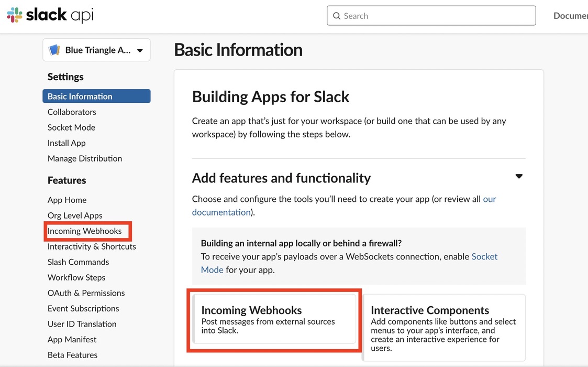The image size is (588, 367).
Task: Open Manage Distribution page
Action: point(85,158)
